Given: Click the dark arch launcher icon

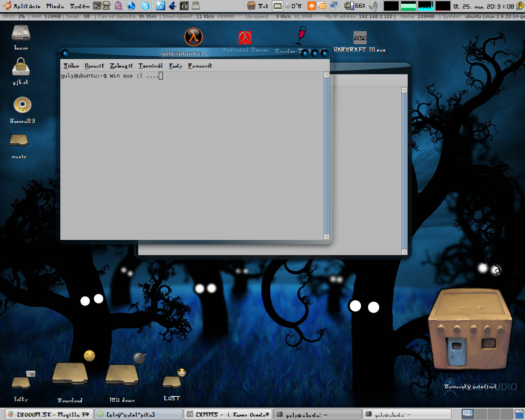Looking at the screenshot, I should (x=184, y=6).
